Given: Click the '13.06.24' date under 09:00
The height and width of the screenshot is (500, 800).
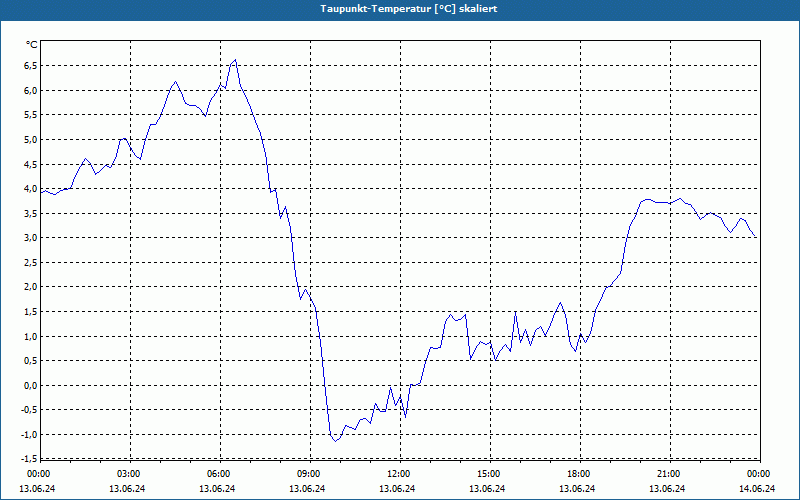Looking at the screenshot, I should [x=308, y=489].
